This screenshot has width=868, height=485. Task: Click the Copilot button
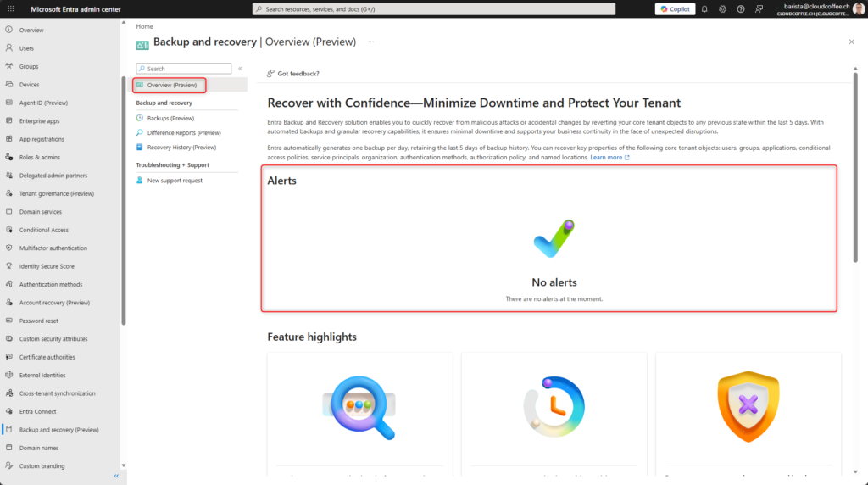coord(675,8)
